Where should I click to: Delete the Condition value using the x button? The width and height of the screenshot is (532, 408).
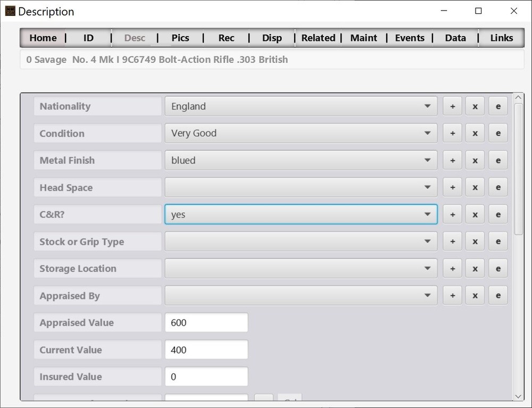(475, 133)
